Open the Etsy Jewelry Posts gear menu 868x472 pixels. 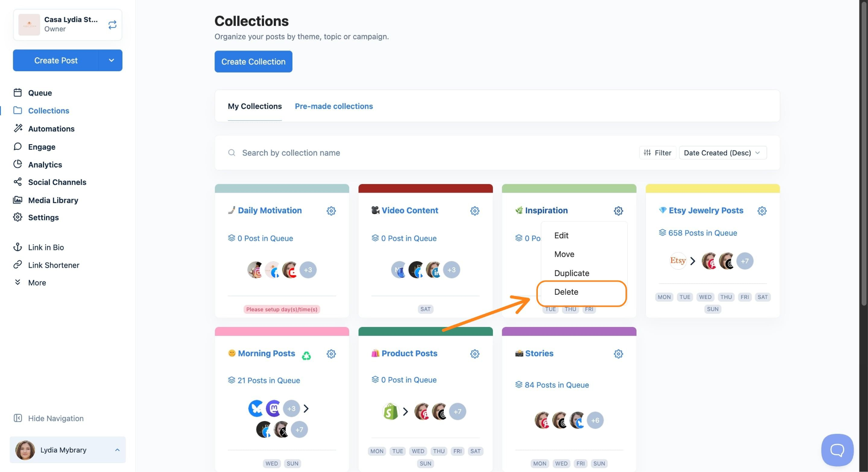(x=762, y=211)
